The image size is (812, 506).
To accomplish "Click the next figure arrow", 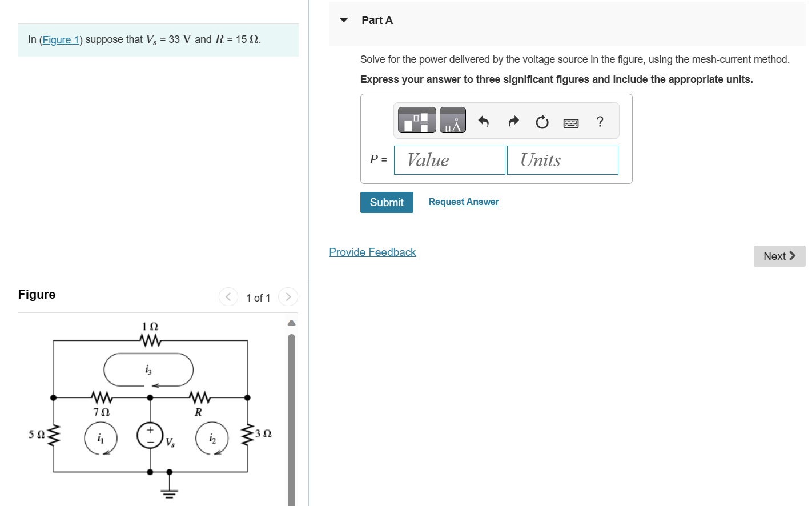I will tap(288, 296).
